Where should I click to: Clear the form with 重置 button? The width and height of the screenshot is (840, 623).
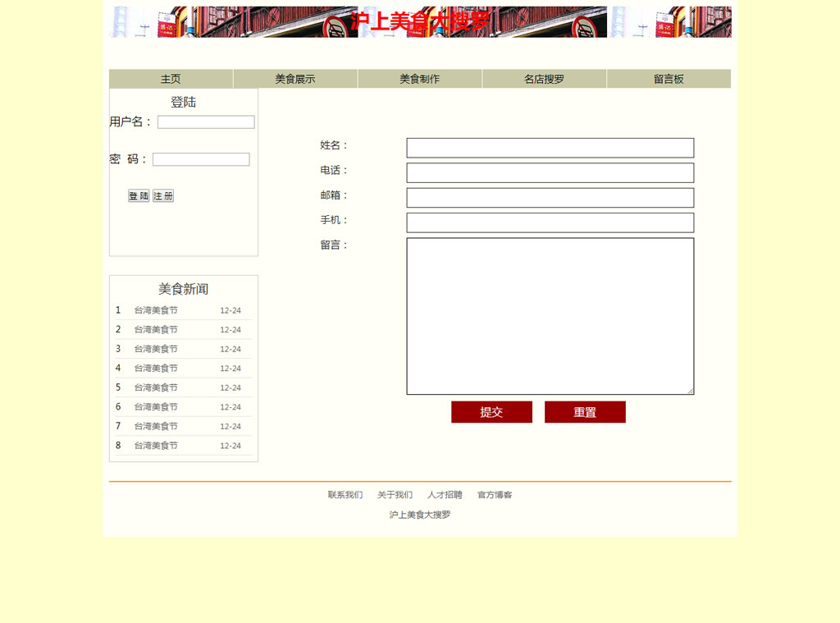pyautogui.click(x=585, y=412)
